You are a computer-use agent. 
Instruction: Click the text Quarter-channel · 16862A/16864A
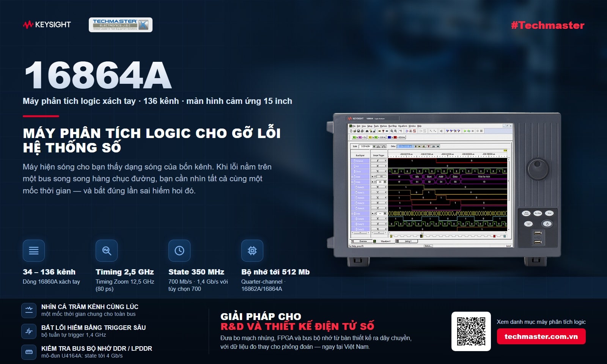coord(263,285)
